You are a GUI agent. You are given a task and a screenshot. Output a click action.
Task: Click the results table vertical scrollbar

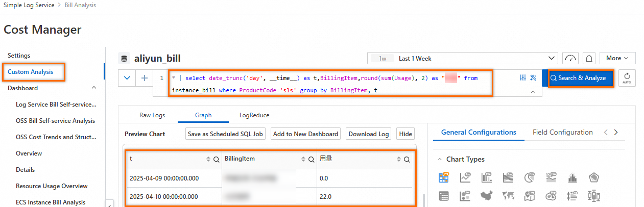click(x=423, y=199)
